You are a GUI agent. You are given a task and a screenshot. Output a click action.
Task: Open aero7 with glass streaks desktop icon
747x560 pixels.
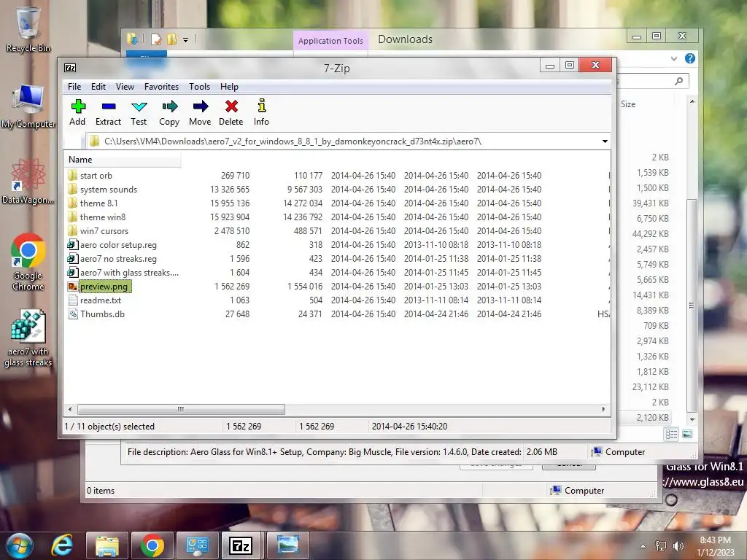tap(28, 338)
